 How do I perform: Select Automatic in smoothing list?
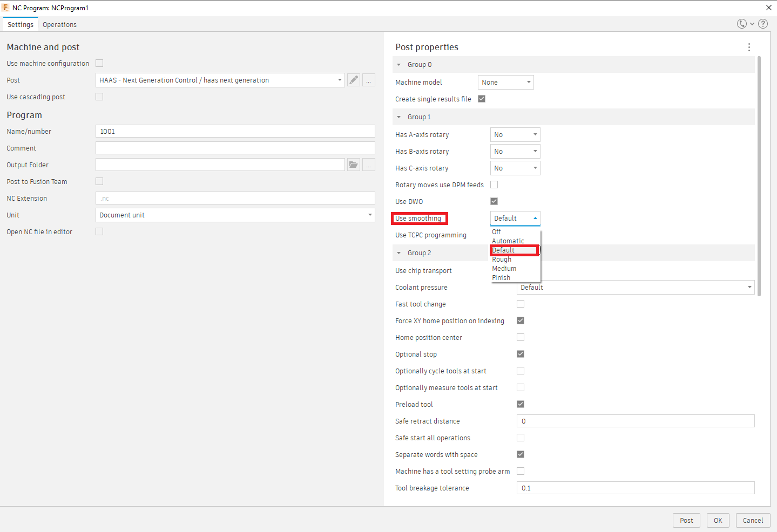[x=508, y=241]
